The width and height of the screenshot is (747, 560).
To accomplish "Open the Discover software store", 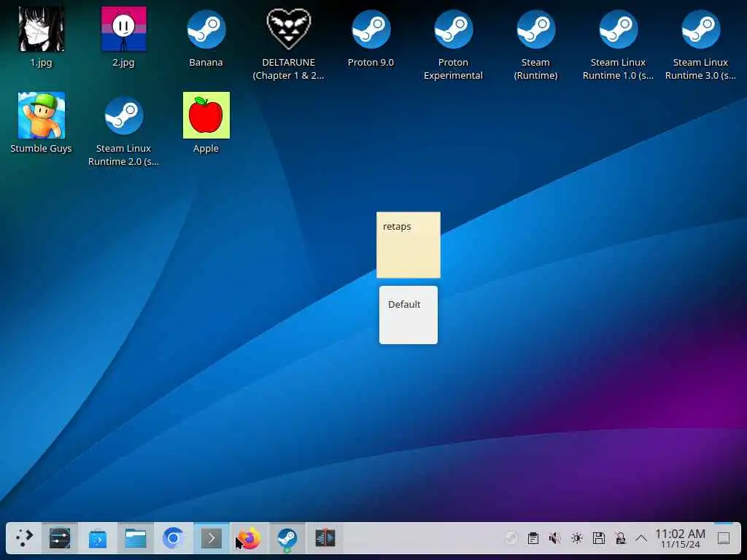I will [98, 538].
